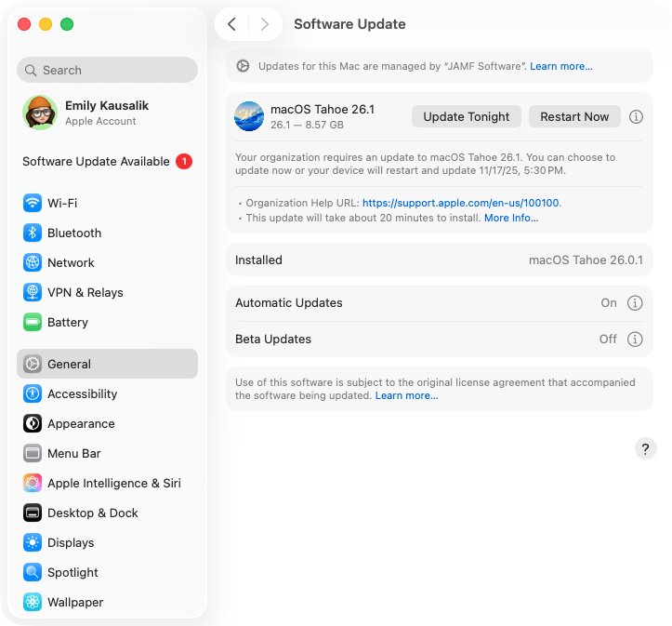Click info icon for Automatic Updates
The width and height of the screenshot is (672, 626).
coord(635,302)
